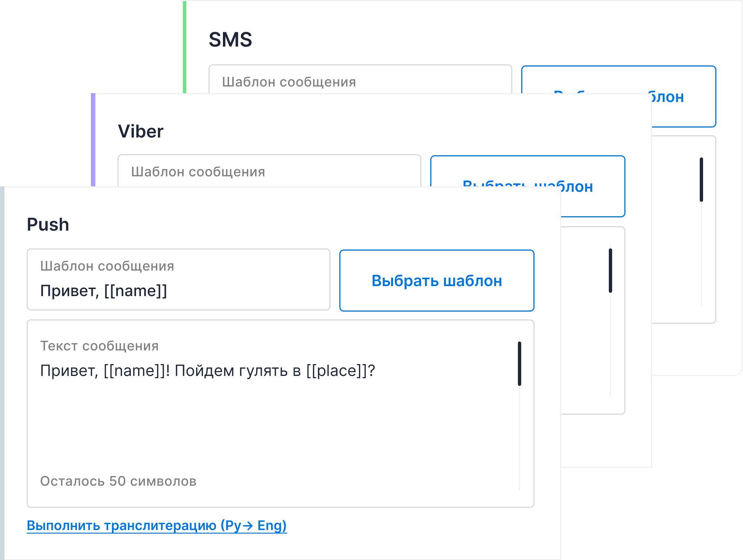This screenshot has width=743, height=560.
Task: Click the "Текст сообщения" label in Push
Action: [x=99, y=346]
